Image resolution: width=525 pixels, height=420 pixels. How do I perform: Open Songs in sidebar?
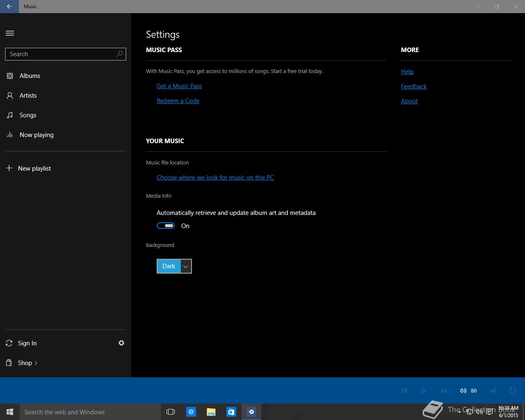click(x=66, y=115)
